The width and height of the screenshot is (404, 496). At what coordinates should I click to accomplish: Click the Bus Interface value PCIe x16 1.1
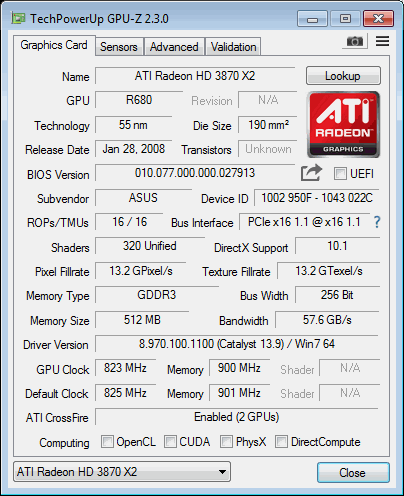304,222
